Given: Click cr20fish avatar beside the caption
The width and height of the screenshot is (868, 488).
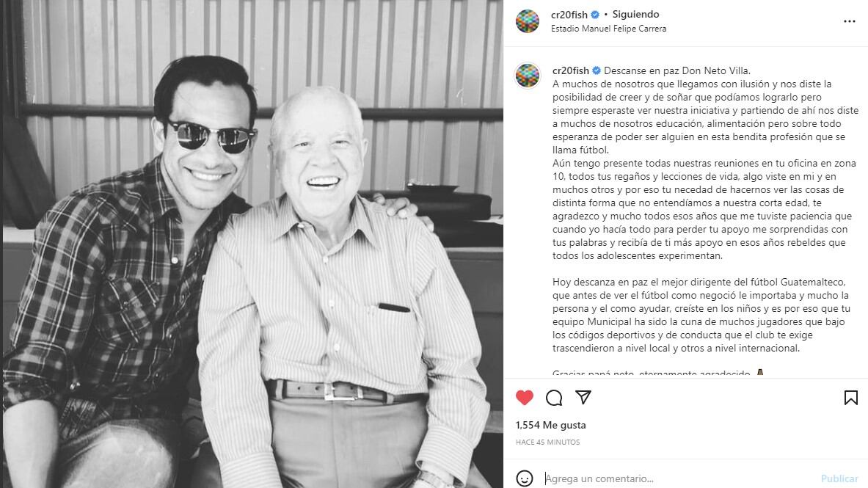Looking at the screenshot, I should coord(527,76).
